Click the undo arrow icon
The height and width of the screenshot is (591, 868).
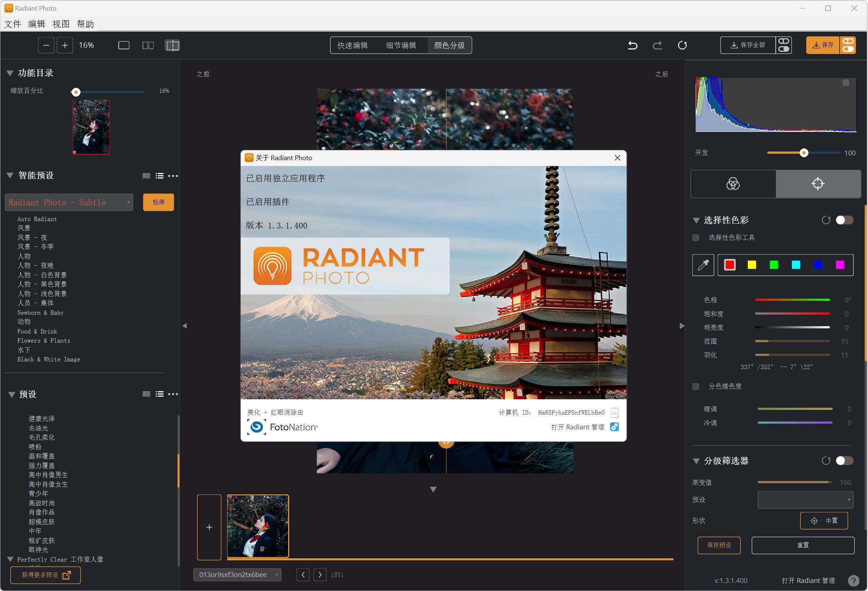tap(632, 45)
